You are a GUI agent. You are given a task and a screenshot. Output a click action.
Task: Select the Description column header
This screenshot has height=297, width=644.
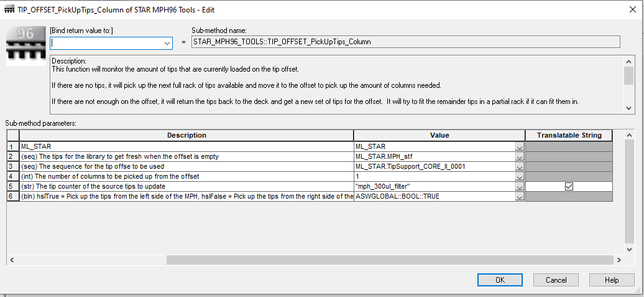tap(186, 135)
